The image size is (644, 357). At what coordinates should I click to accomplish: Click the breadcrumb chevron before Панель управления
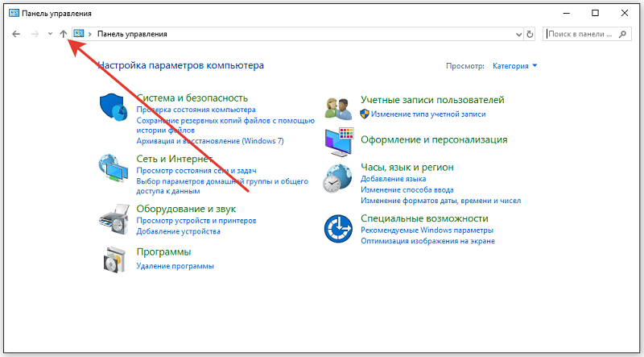tap(90, 34)
